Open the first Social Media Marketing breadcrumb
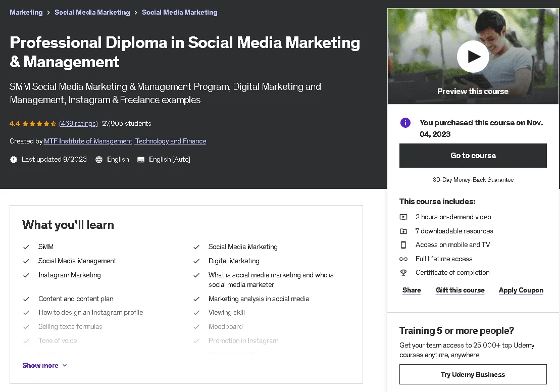The image size is (560, 392). pos(92,12)
